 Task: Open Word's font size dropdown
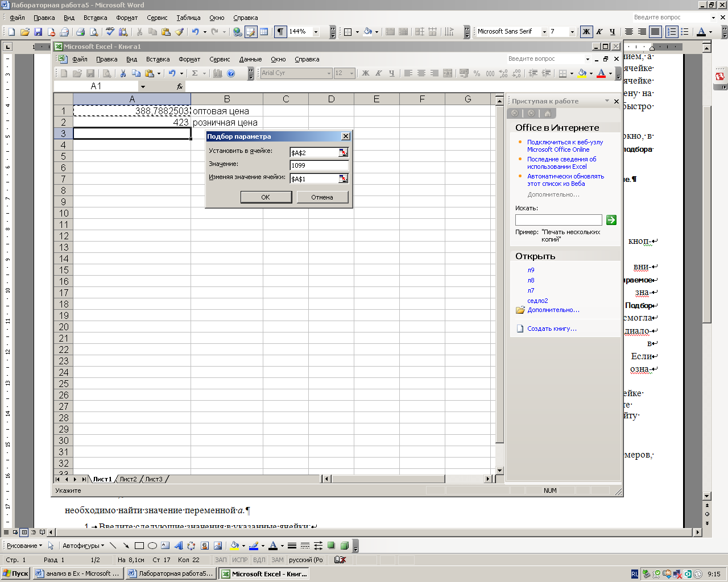[572, 32]
